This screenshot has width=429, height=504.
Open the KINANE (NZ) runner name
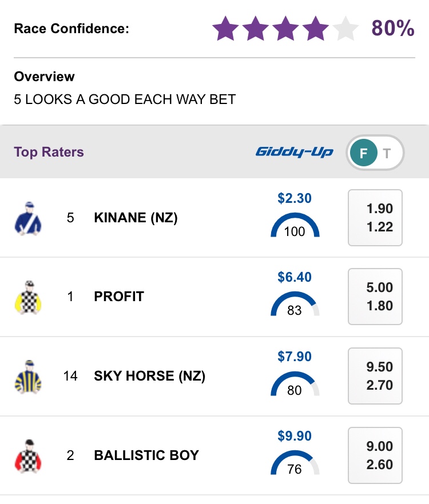(136, 218)
